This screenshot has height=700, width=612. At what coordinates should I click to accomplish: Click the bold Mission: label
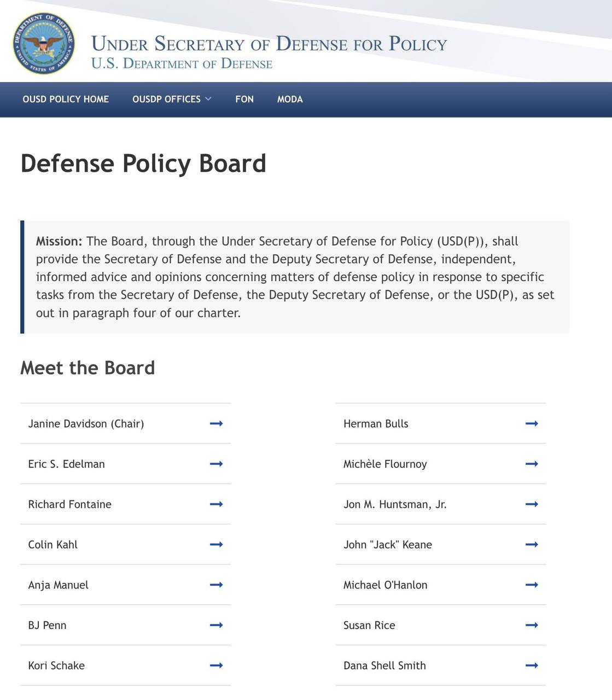tap(59, 241)
